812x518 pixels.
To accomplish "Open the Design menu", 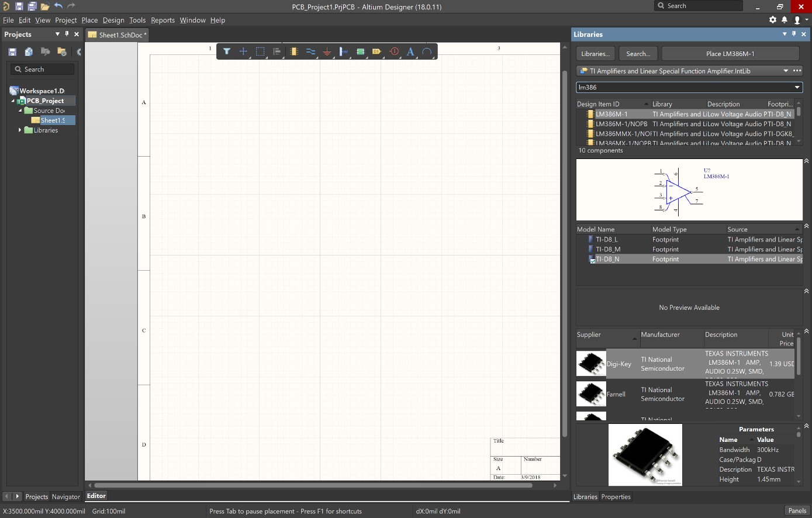I will [113, 20].
